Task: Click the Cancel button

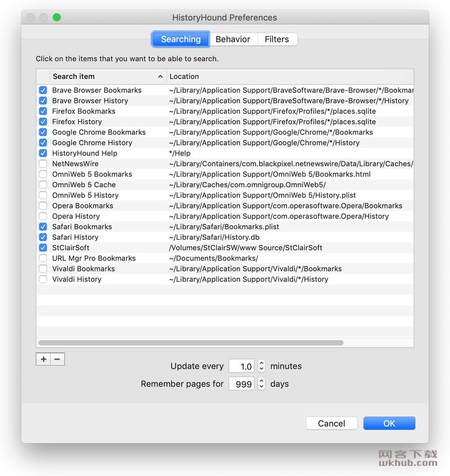Action: (x=331, y=423)
